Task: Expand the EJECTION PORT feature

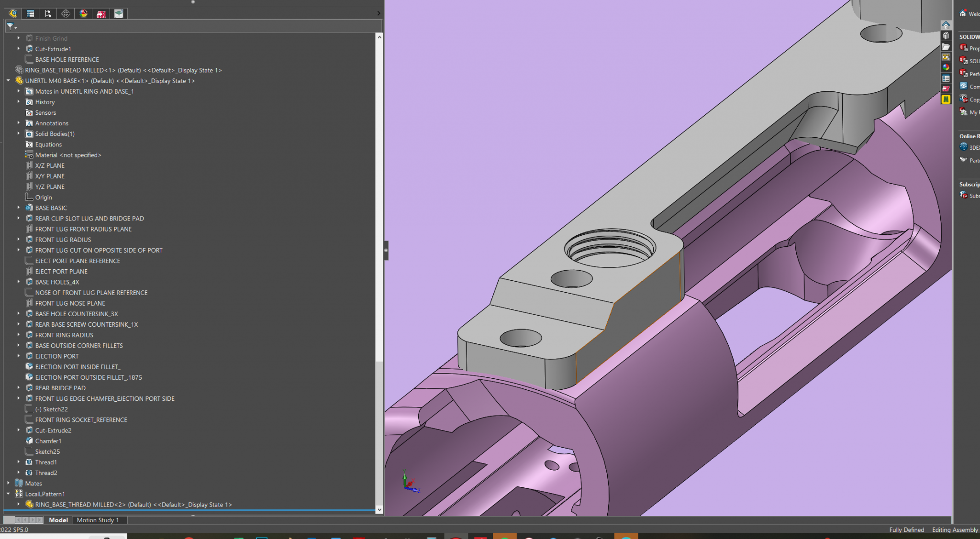Action: coord(19,356)
